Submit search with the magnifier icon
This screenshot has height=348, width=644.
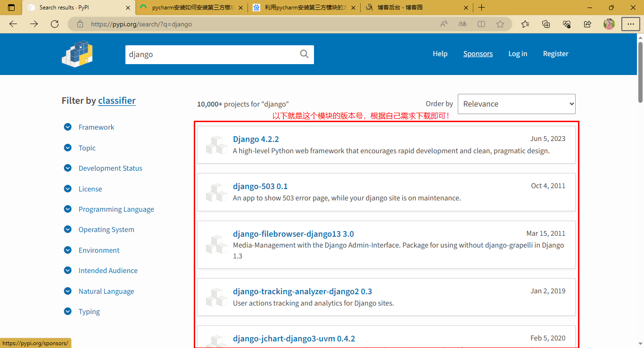(305, 54)
